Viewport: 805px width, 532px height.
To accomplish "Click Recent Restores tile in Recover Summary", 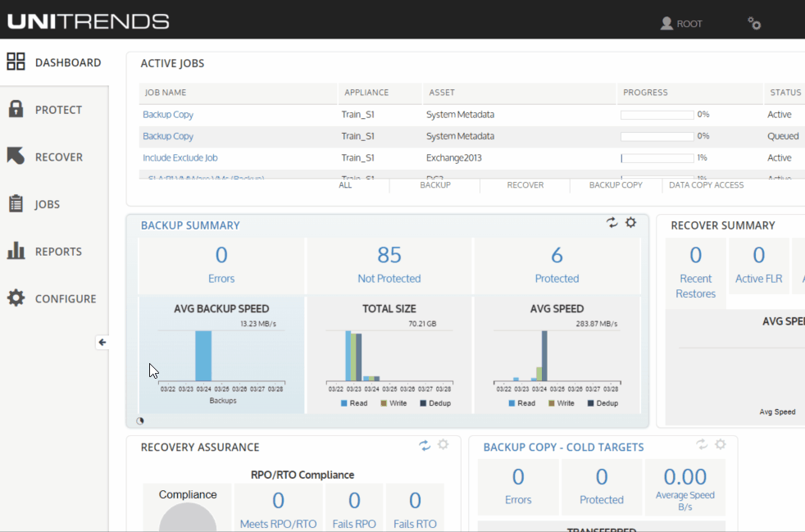I will click(x=696, y=273).
